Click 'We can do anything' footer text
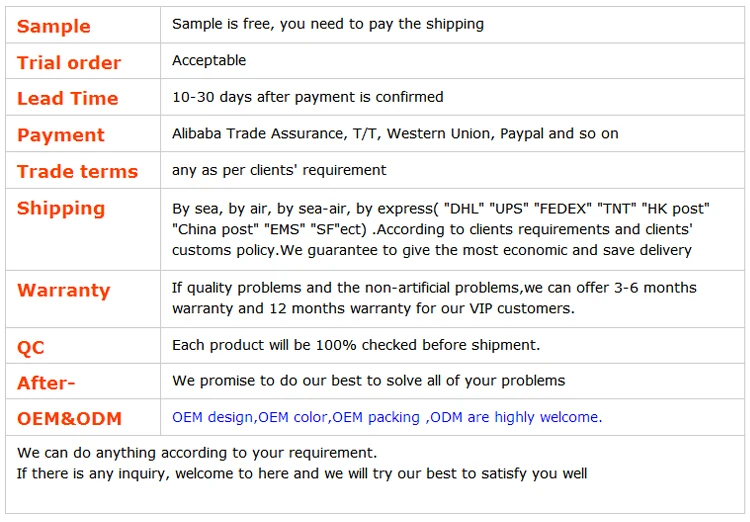 197,452
